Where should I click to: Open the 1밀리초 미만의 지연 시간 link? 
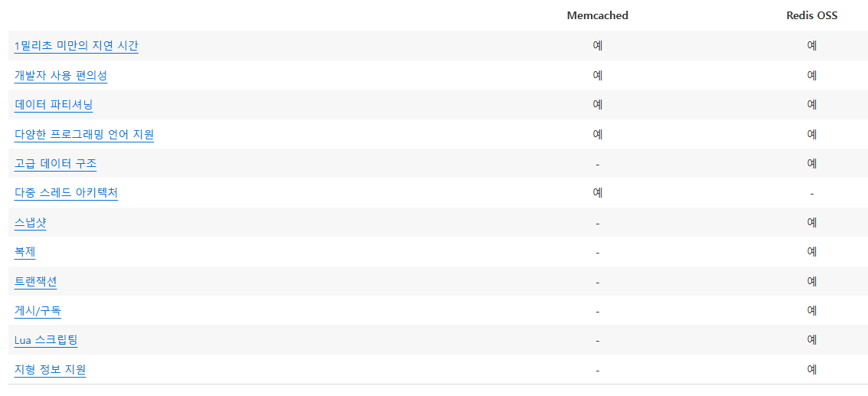77,46
